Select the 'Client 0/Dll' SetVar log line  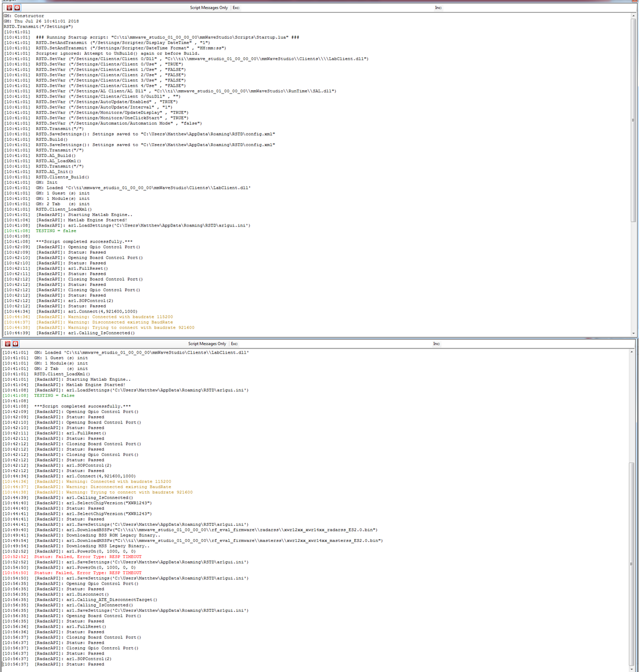(x=187, y=59)
